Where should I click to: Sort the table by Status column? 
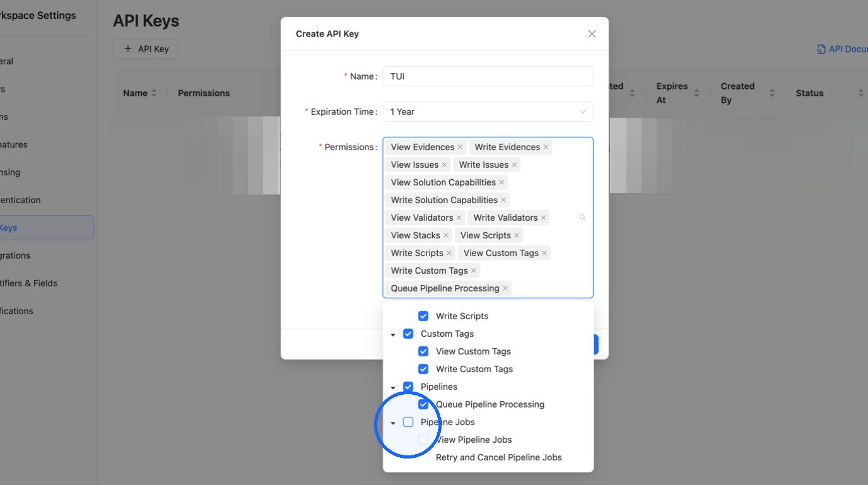[x=860, y=93]
